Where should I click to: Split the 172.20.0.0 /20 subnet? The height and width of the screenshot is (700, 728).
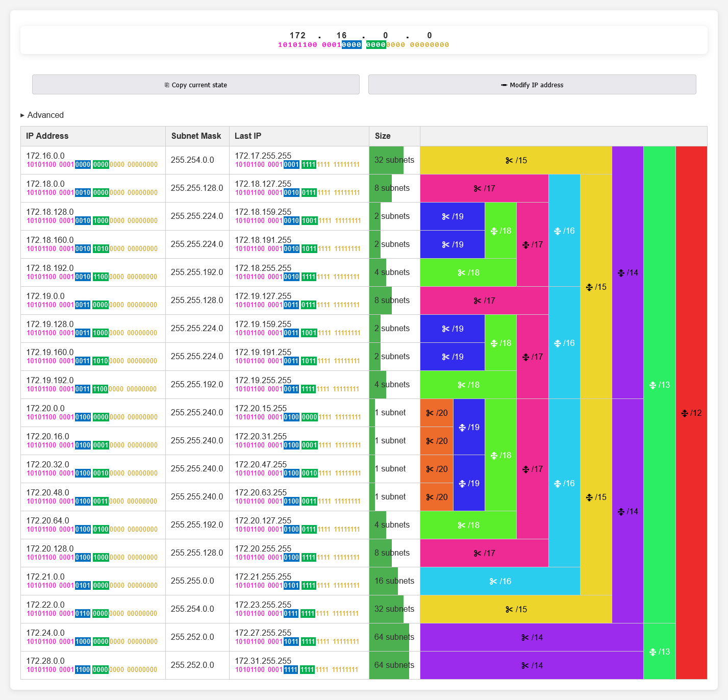437,413
